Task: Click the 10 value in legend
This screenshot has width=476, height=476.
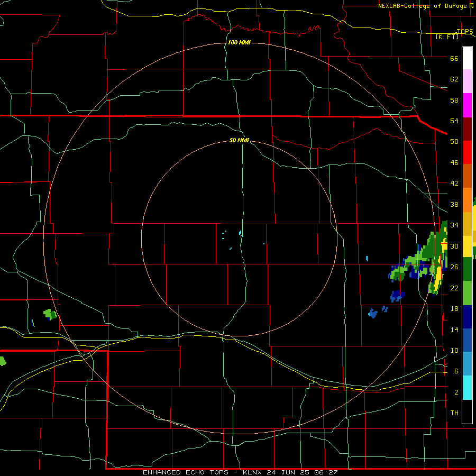Action: click(x=454, y=350)
